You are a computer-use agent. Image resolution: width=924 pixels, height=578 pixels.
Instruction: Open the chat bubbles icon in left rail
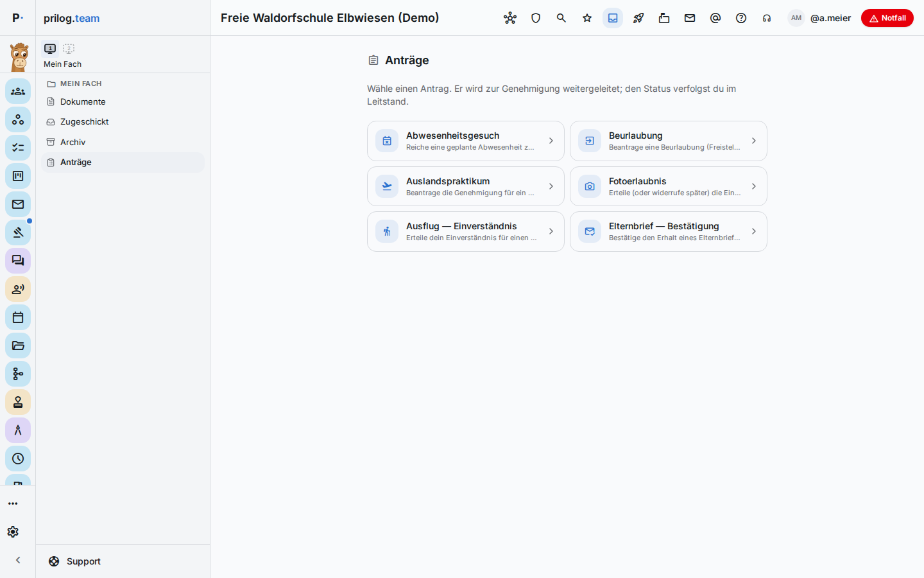tap(18, 261)
